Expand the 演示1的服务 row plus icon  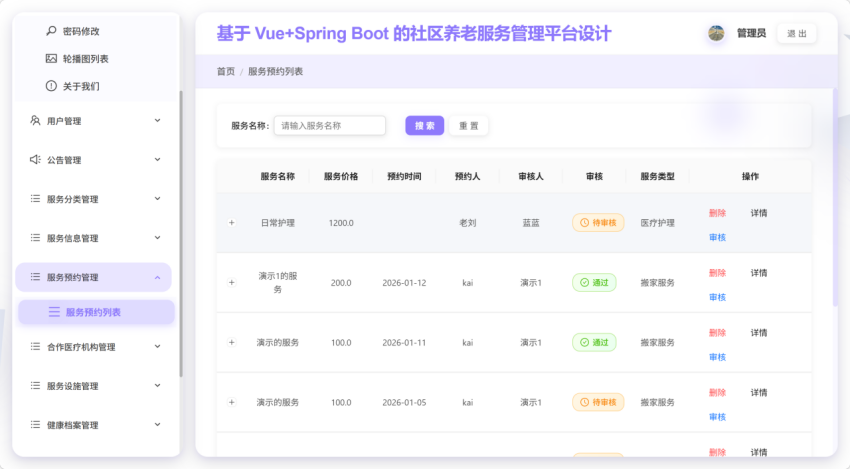click(231, 282)
